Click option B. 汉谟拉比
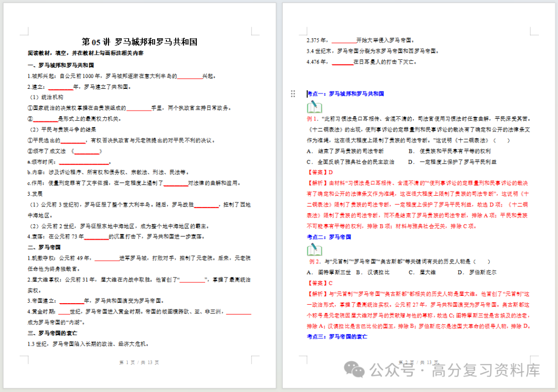The height and width of the screenshot is (392, 558). pos(373,273)
